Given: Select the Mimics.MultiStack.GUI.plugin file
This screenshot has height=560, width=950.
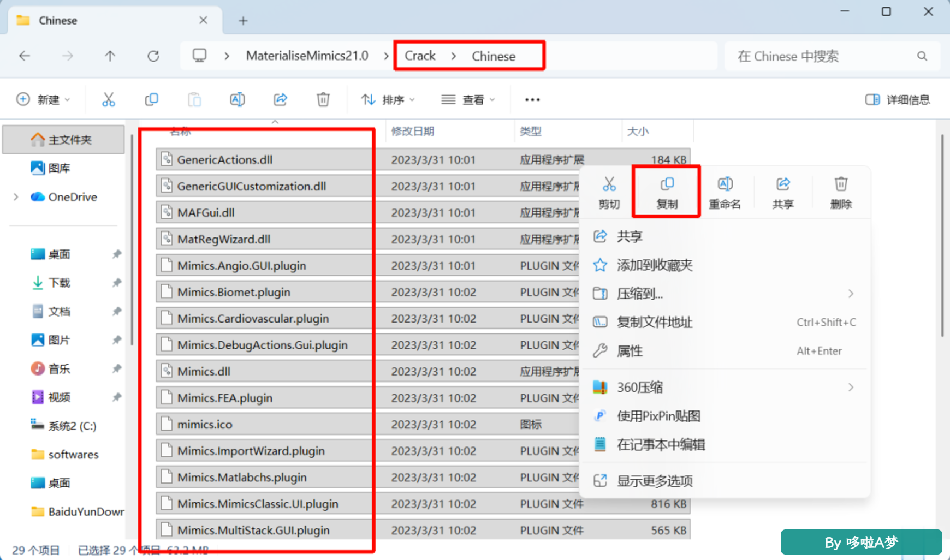Looking at the screenshot, I should [x=423, y=530].
